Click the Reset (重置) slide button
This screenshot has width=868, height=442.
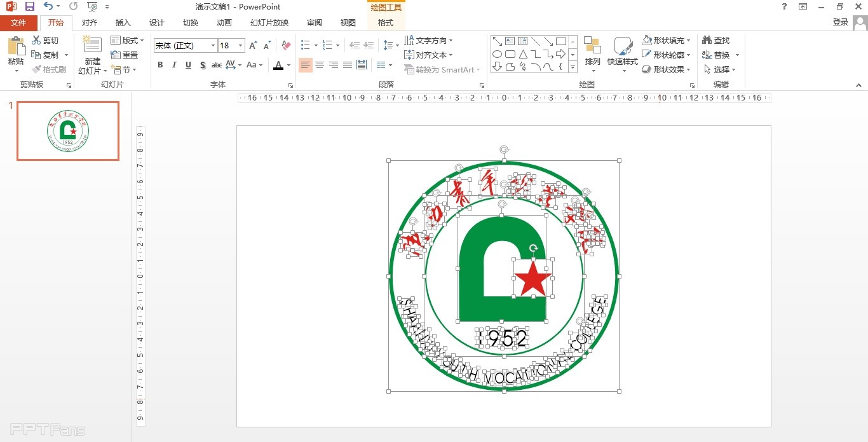pyautogui.click(x=125, y=55)
